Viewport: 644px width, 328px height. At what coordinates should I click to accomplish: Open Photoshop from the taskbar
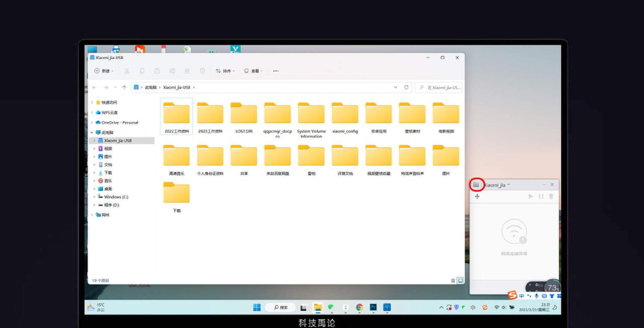tap(373, 307)
